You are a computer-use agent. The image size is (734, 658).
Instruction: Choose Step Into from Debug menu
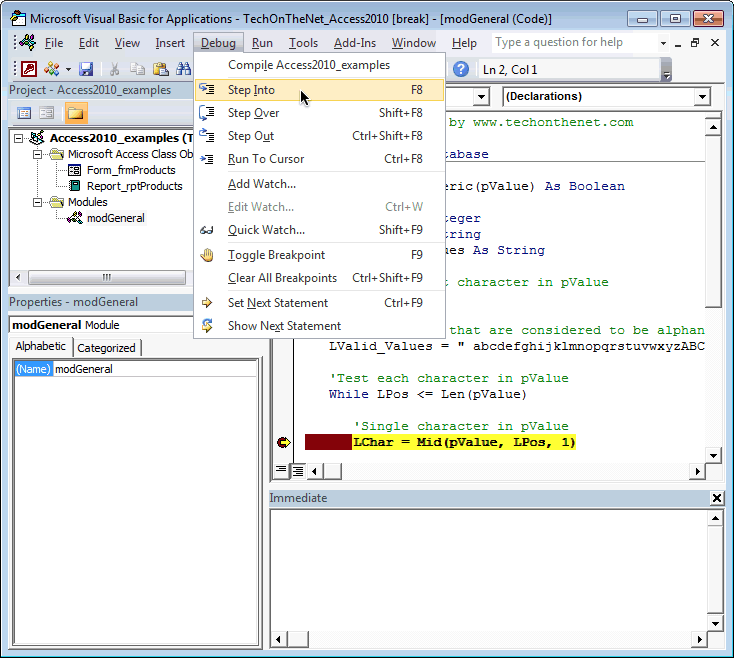(319, 90)
